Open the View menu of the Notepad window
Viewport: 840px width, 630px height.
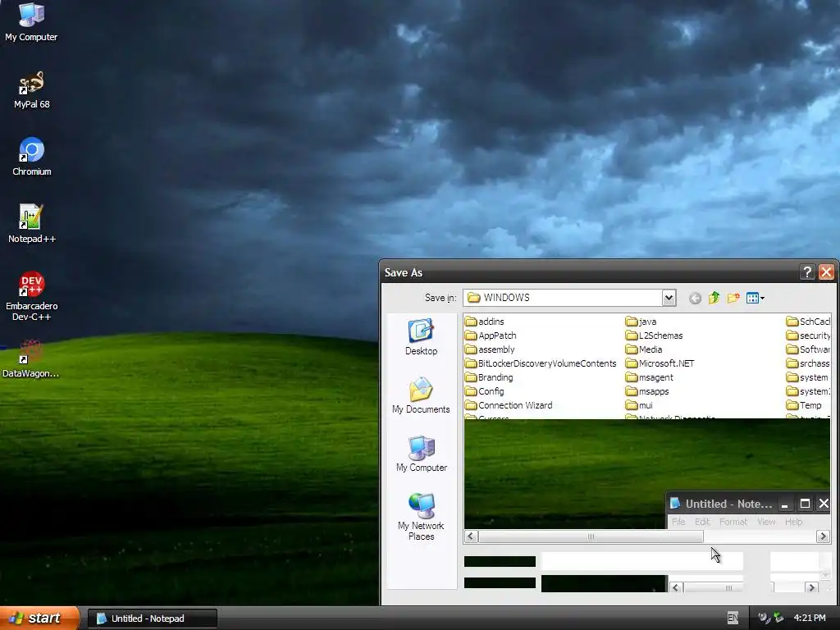tap(766, 521)
